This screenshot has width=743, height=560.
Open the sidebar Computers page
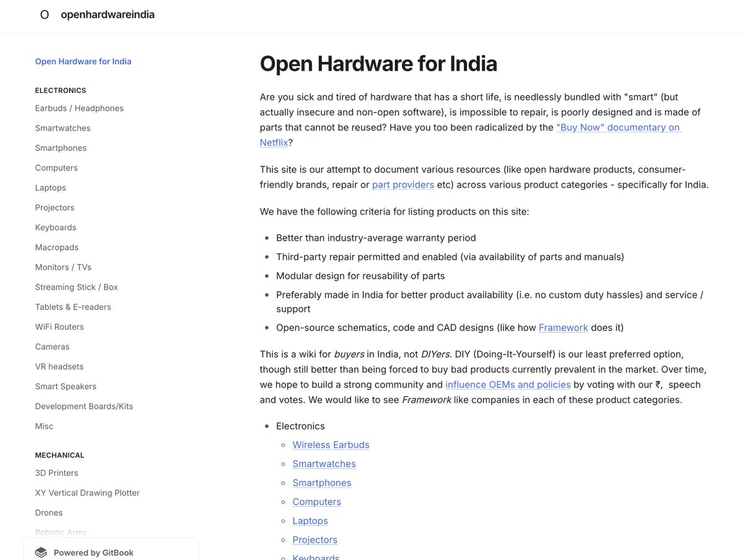56,168
